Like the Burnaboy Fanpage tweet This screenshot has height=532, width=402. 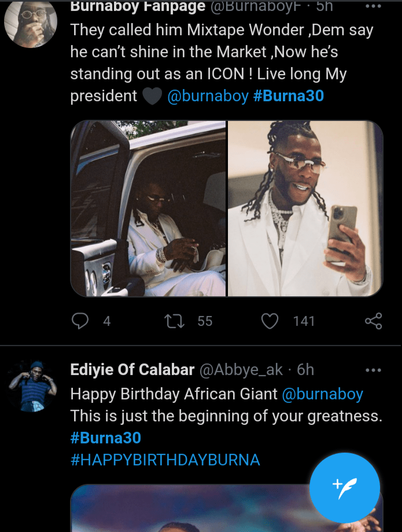pyautogui.click(x=270, y=321)
